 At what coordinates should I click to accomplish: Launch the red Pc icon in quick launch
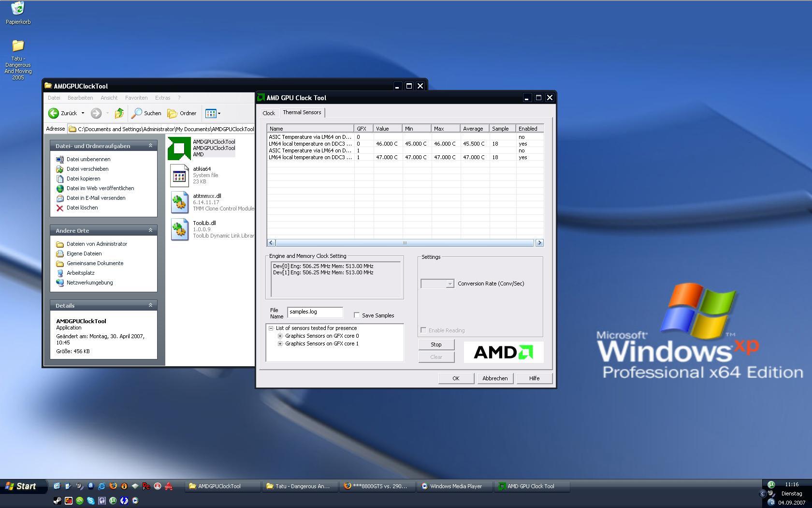pyautogui.click(x=146, y=486)
